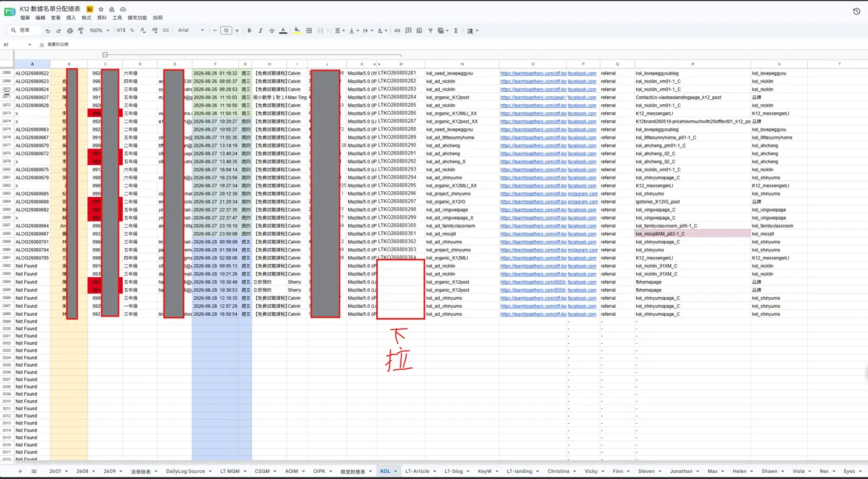Open horizontal align dropdown
This screenshot has height=479, width=868.
[x=340, y=30]
